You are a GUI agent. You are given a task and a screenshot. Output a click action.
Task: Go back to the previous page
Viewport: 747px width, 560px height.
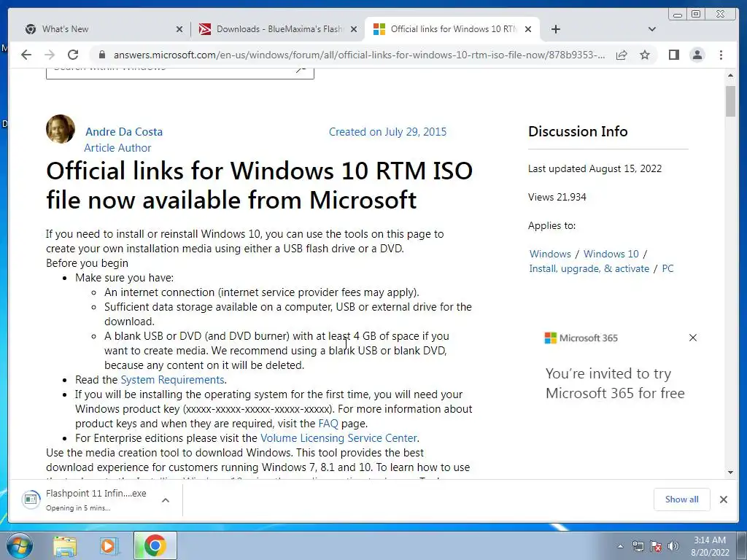tap(26, 55)
